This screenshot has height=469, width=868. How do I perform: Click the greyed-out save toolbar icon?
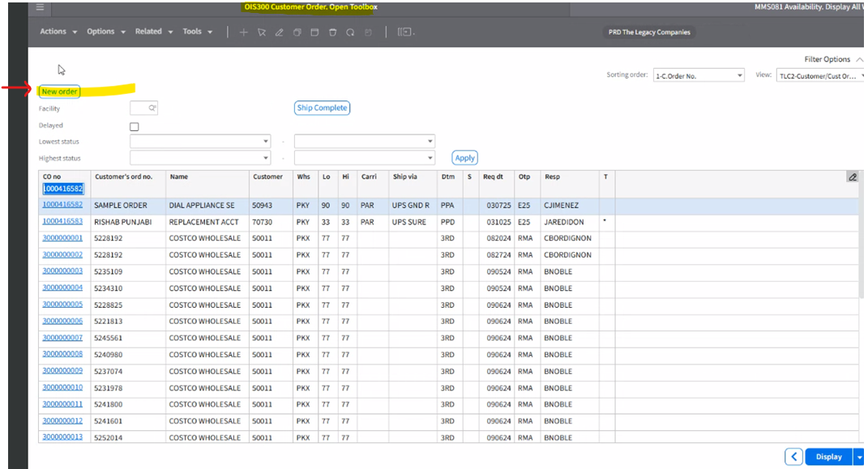(368, 32)
